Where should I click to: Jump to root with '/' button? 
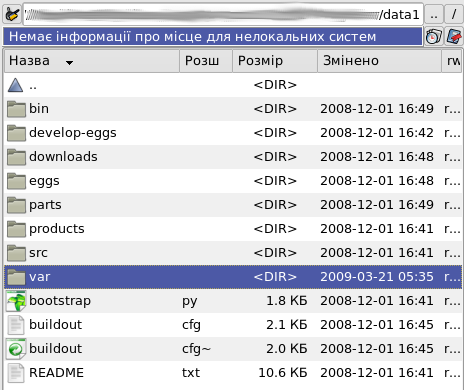[x=454, y=14]
